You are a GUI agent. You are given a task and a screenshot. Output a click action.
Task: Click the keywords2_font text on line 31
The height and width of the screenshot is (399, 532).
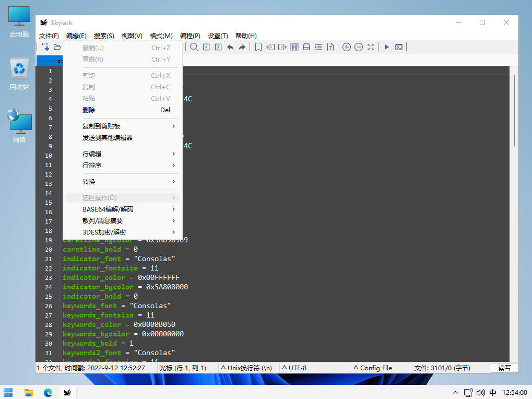91,353
